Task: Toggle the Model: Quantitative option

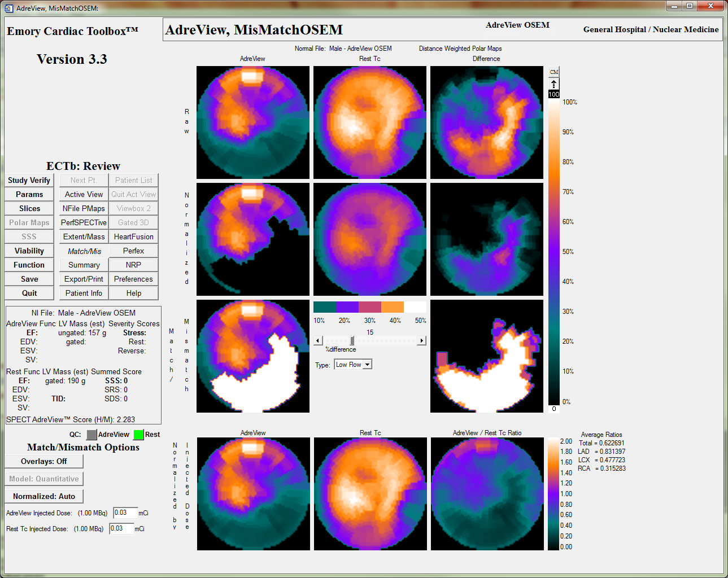Action: (44, 479)
